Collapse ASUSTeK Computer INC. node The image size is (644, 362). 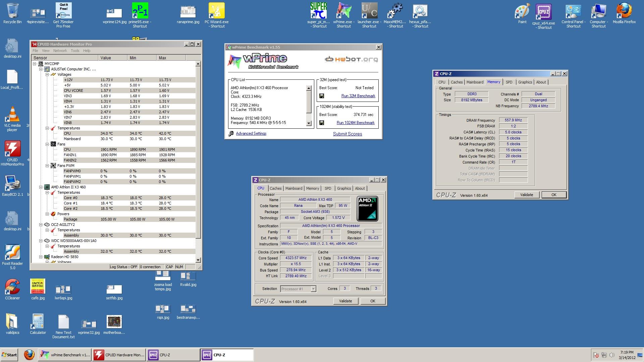[41, 69]
